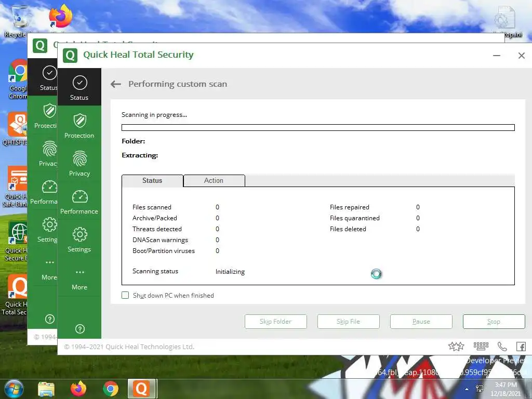Click Quick Heal taskbar button
This screenshot has width=532, height=399.
click(x=141, y=389)
